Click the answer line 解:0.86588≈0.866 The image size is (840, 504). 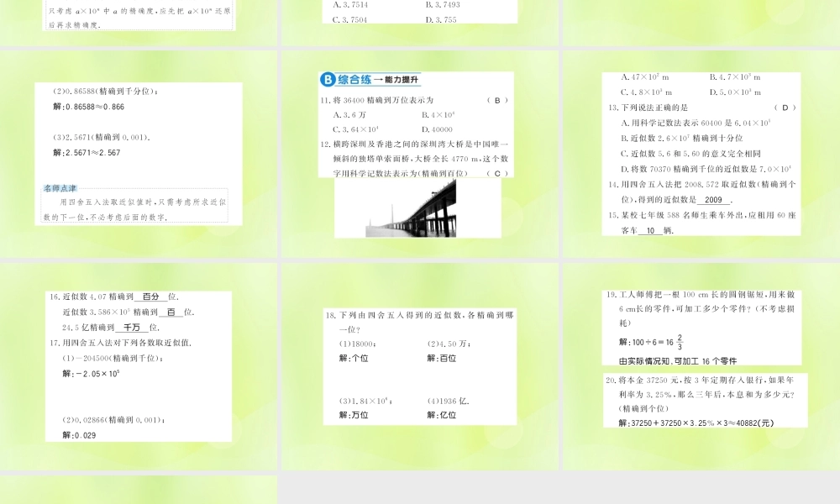coord(88,107)
